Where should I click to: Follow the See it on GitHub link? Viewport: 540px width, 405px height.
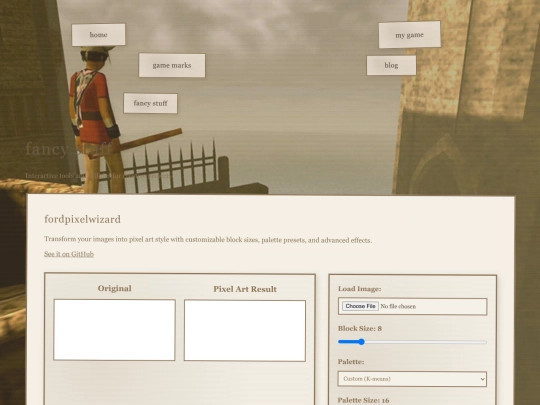[69, 254]
